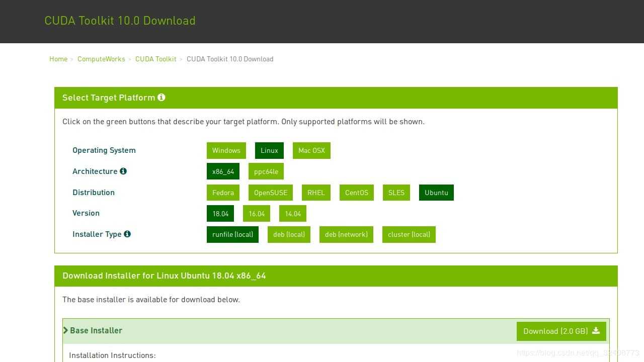644x362 pixels.
Task: Pick Fedora distribution
Action: tap(223, 193)
